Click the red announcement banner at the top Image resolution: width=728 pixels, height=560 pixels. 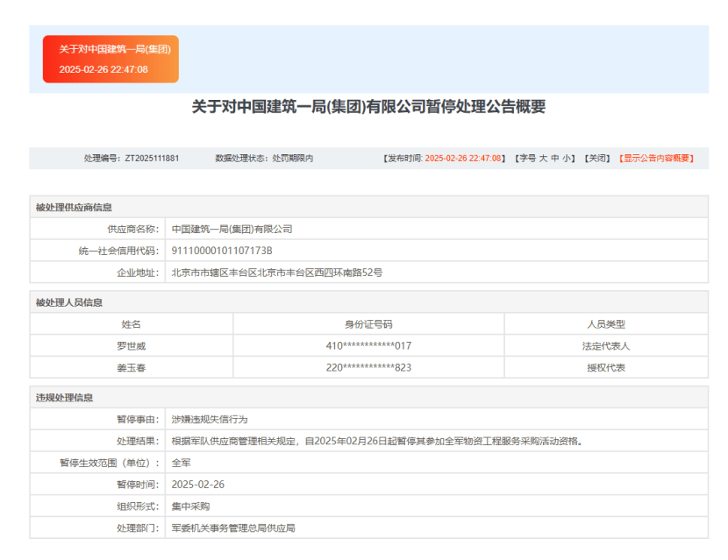tap(110, 58)
